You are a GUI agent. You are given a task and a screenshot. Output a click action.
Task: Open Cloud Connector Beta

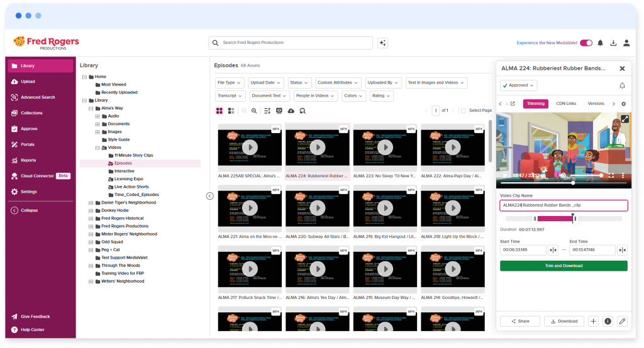click(x=40, y=176)
